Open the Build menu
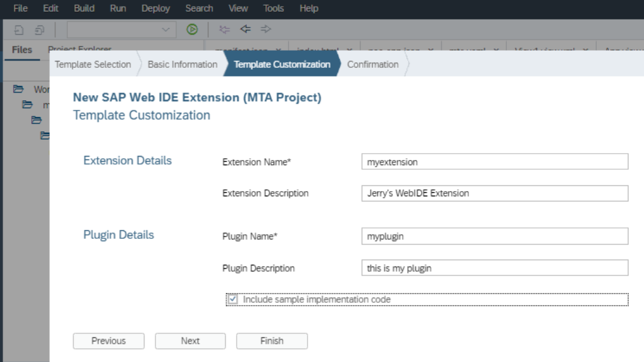The height and width of the screenshot is (362, 644). [84, 8]
